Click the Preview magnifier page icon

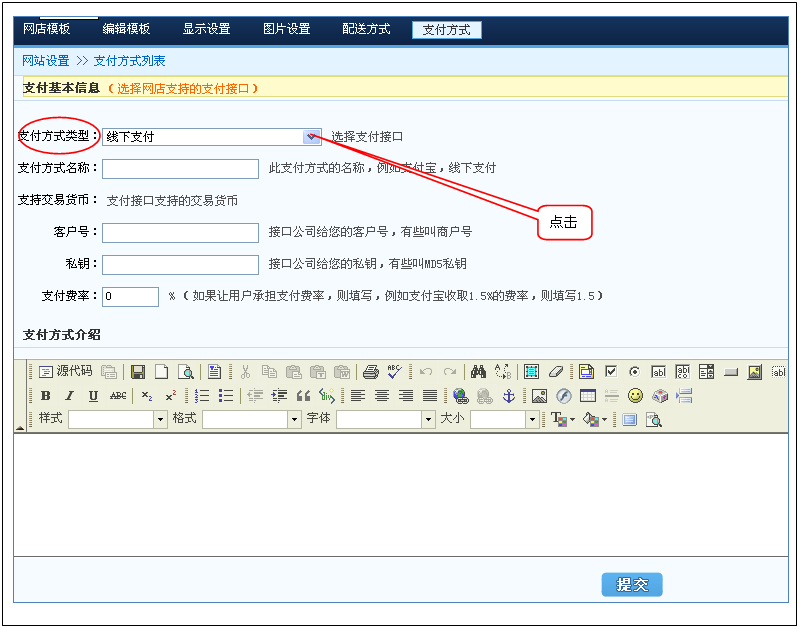tap(186, 372)
